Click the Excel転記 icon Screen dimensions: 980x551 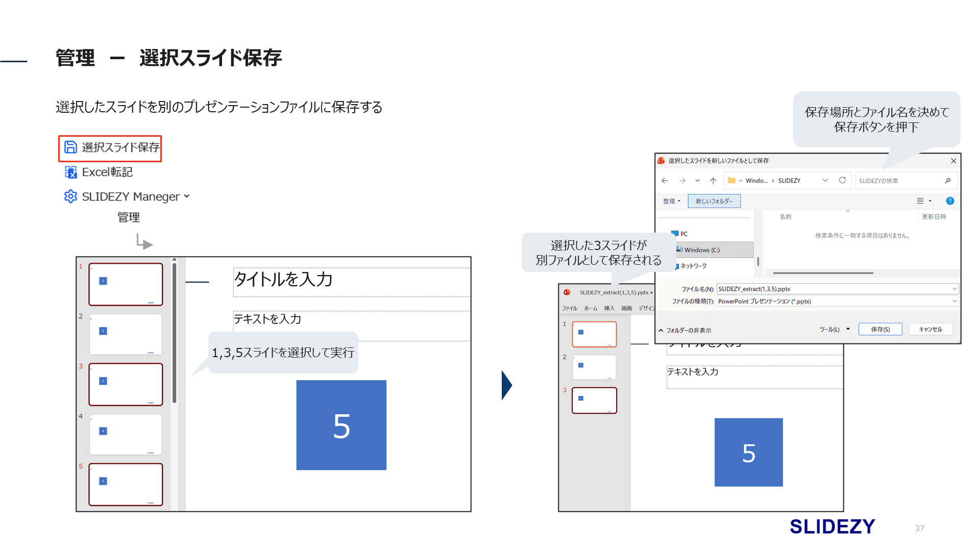[x=71, y=172]
